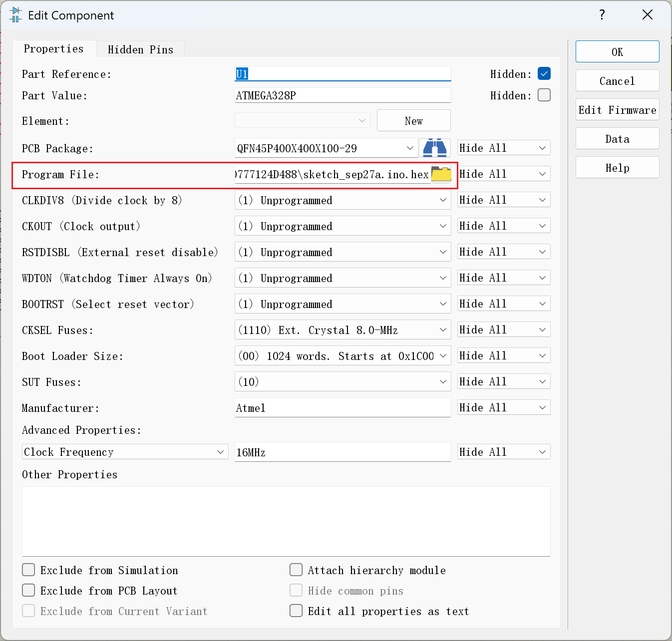
Task: Check Edit all properties as text
Action: [296, 611]
